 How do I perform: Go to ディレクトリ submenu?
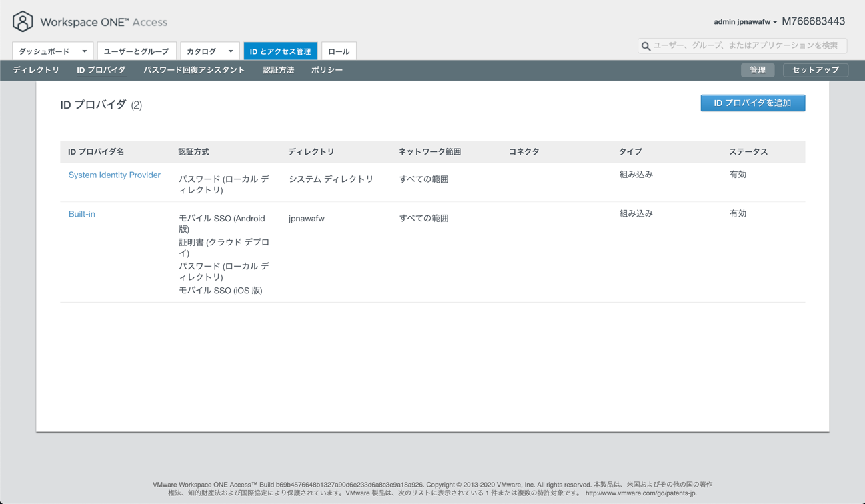click(x=36, y=70)
